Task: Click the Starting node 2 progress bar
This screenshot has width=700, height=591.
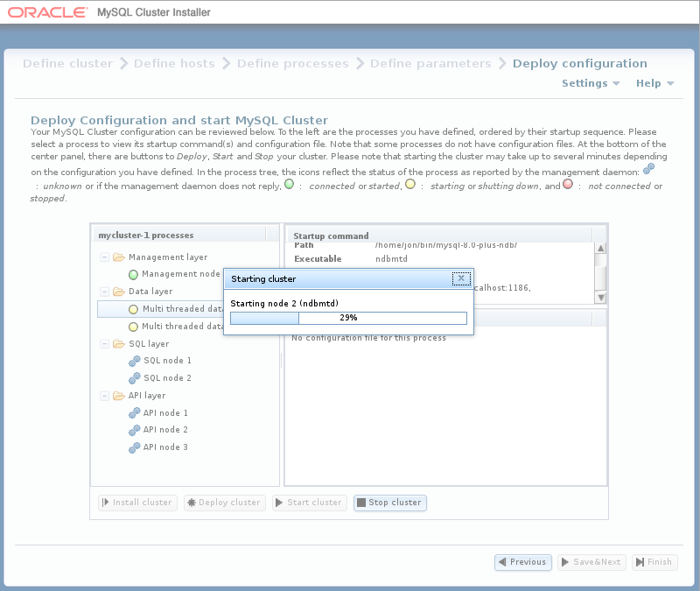Action: pyautogui.click(x=348, y=318)
